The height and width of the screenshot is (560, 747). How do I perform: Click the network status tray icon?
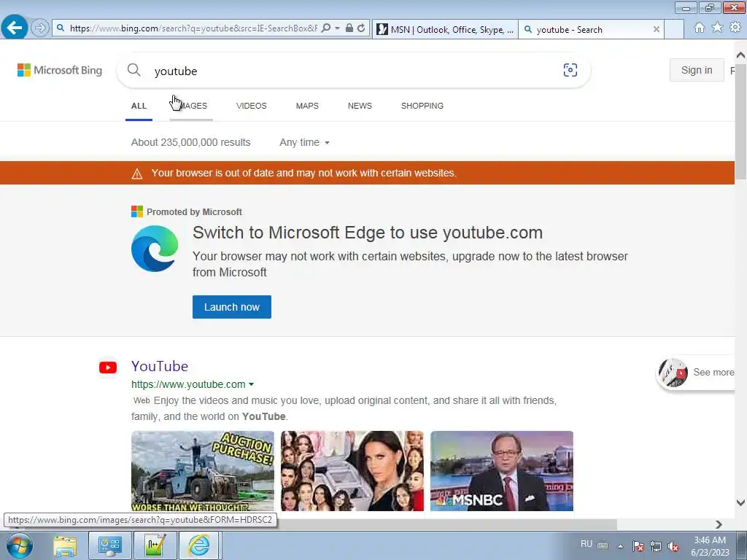tap(656, 546)
